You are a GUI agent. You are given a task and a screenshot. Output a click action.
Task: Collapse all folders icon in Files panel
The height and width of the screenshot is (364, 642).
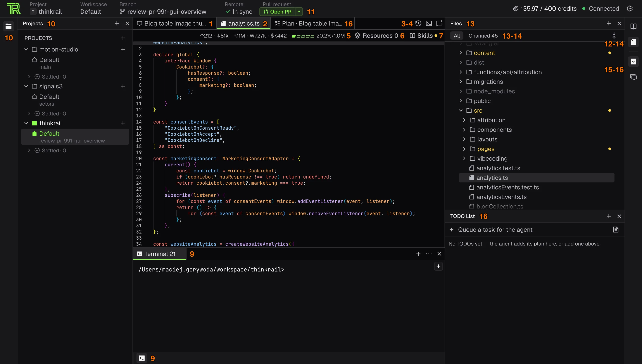pyautogui.click(x=614, y=36)
